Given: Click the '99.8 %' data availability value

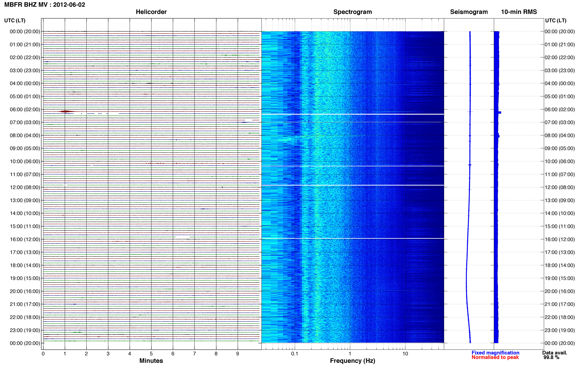Looking at the screenshot, I should tap(551, 357).
